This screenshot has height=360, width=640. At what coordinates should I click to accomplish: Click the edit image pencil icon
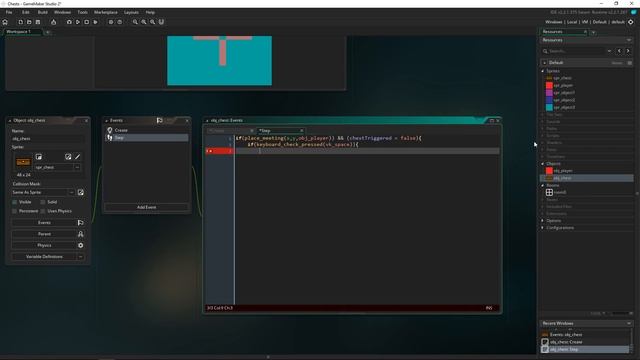tap(78, 157)
